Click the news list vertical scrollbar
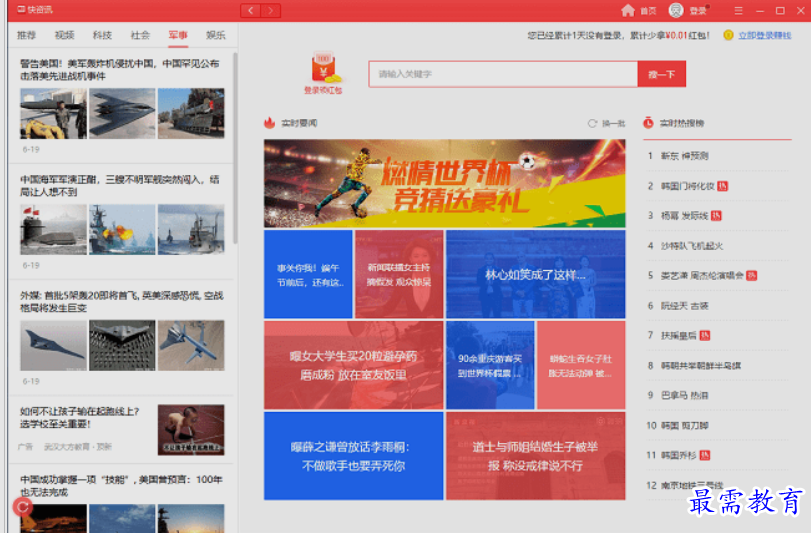The image size is (811, 533). [235, 150]
